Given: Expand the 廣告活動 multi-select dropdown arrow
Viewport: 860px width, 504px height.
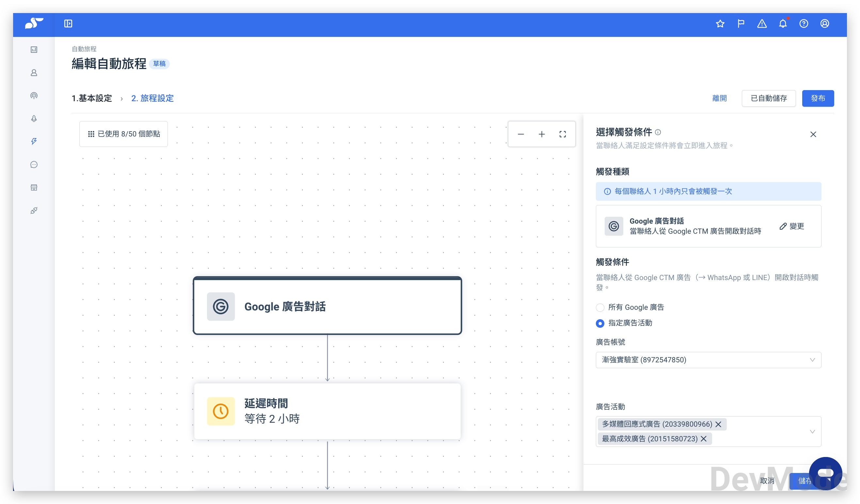Looking at the screenshot, I should coord(813,432).
